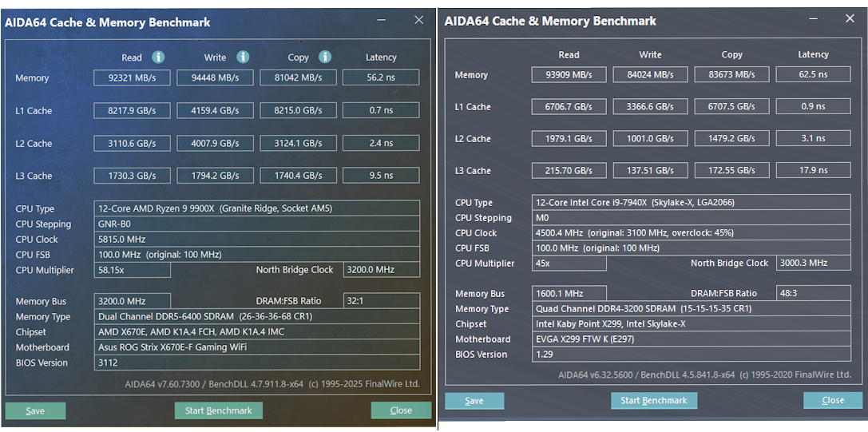Viewport: 868px width, 432px height.
Task: Click the 12-Core AMD Ryzen 9 9900X field
Action: [x=257, y=208]
